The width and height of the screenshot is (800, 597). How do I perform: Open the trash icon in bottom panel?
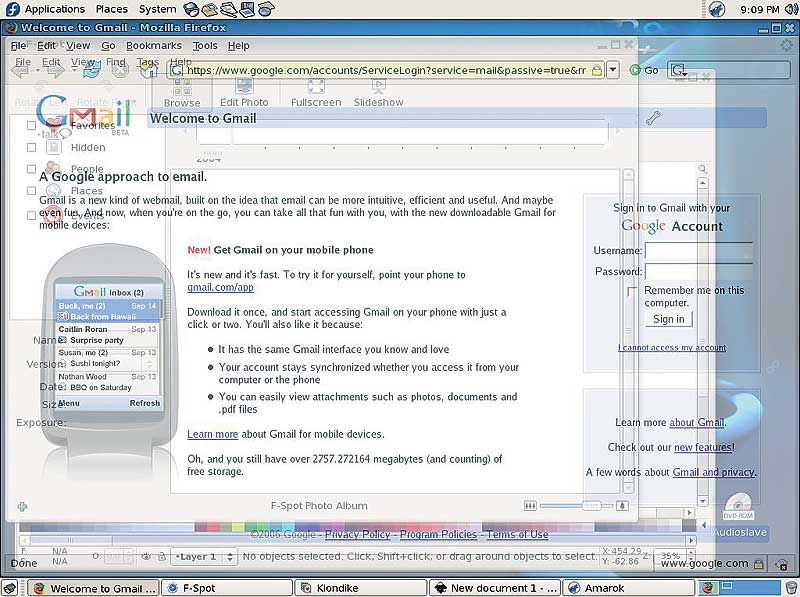click(x=793, y=588)
